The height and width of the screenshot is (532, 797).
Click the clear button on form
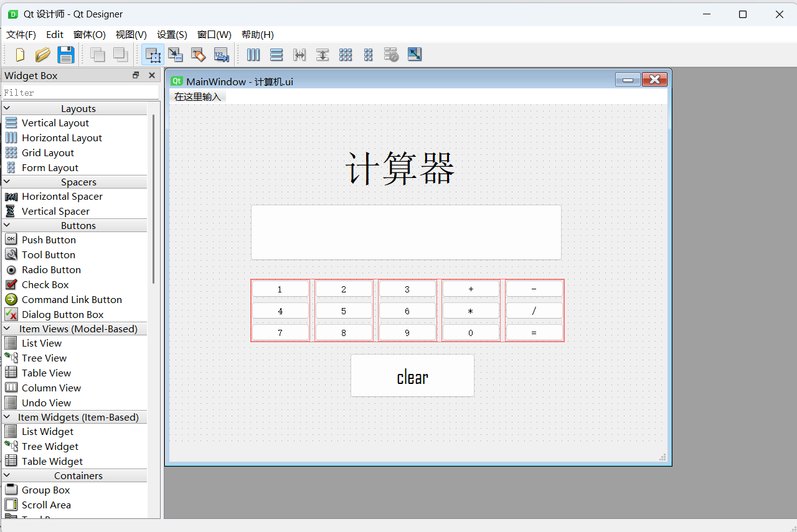[412, 376]
